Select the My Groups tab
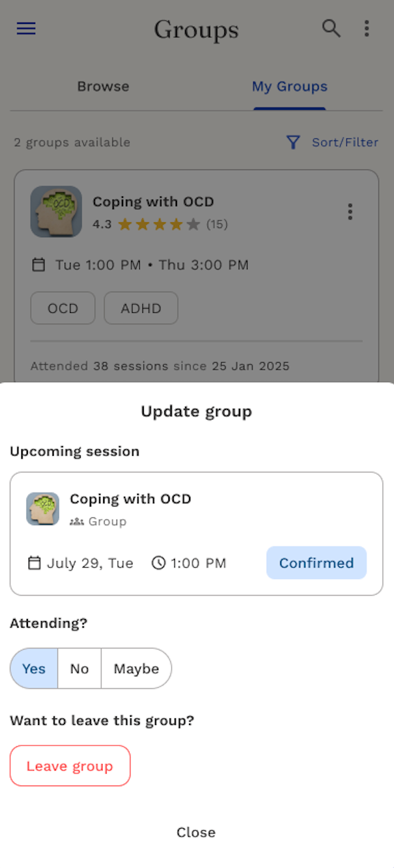Viewport: 394px width, 868px height. (290, 87)
